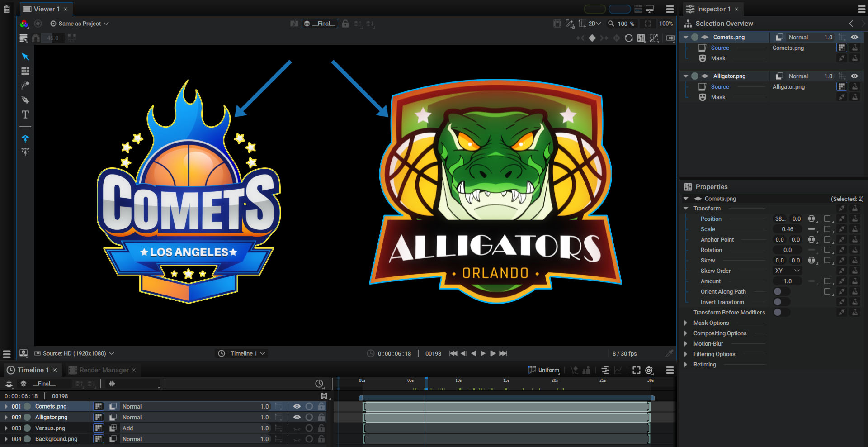
Task: Select the Inspector 1 tab
Action: pos(713,9)
